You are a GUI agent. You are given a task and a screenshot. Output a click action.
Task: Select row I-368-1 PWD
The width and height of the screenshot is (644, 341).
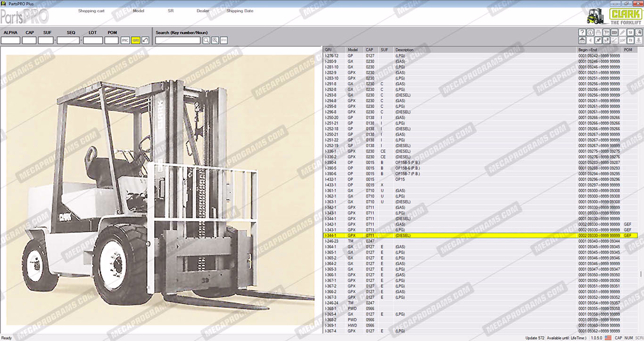[x=480, y=308]
